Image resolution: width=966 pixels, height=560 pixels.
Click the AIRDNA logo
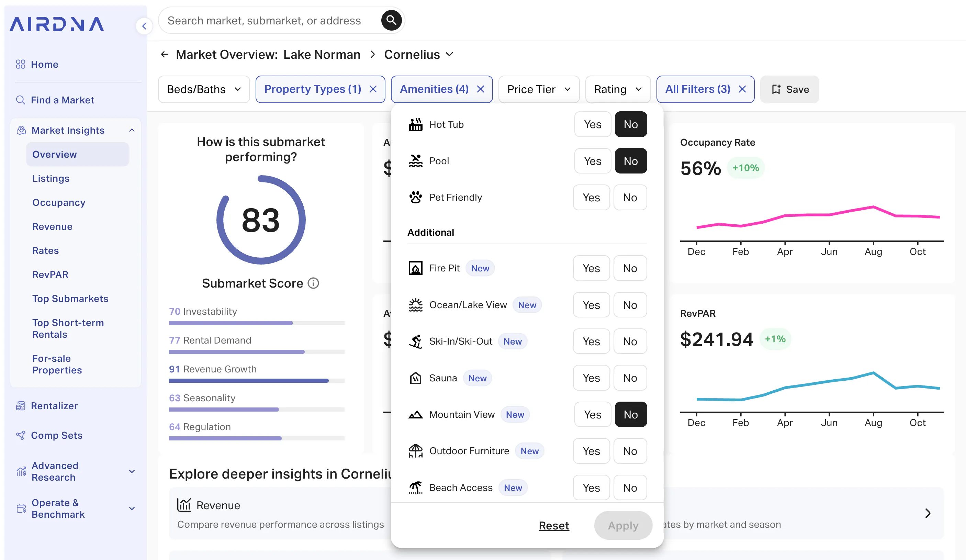(57, 24)
